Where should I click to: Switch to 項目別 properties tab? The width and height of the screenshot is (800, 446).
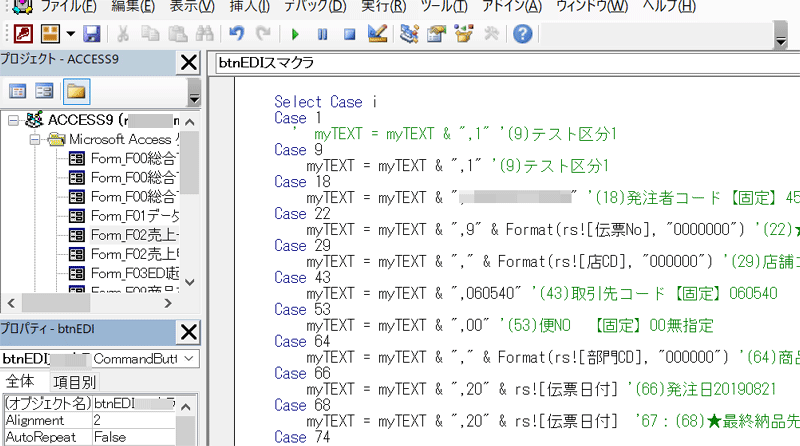pyautogui.click(x=74, y=382)
